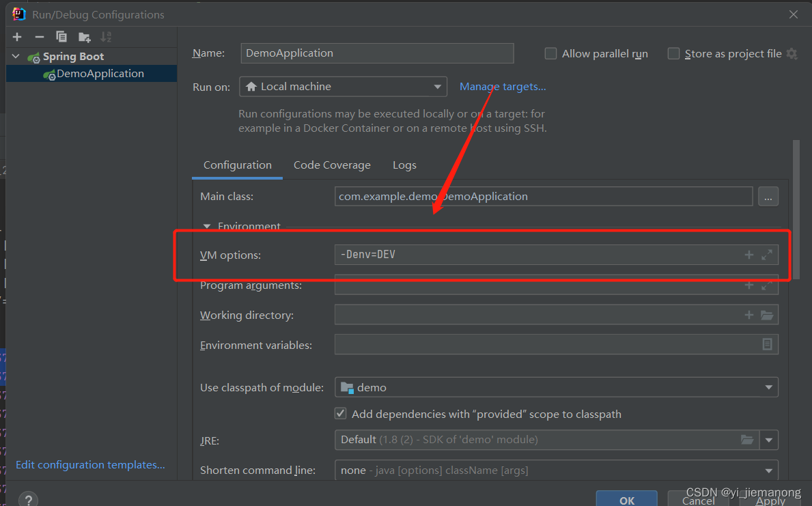Expand VM options into larger editor
The height and width of the screenshot is (506, 812).
[766, 254]
